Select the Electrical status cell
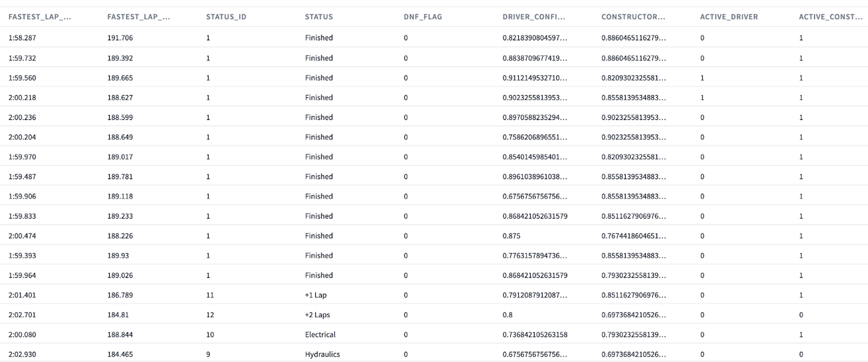Image resolution: width=868 pixels, height=362 pixels. (320, 335)
